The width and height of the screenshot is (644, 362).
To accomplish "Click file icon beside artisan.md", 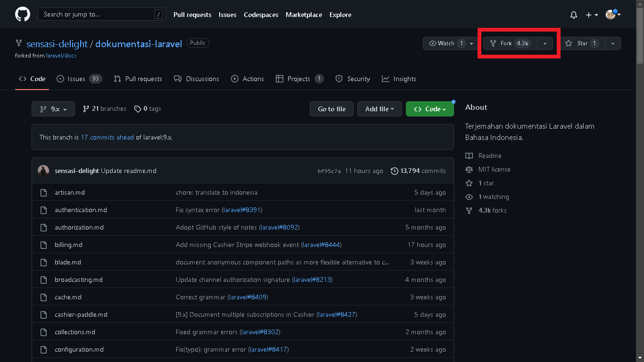I will [x=43, y=192].
